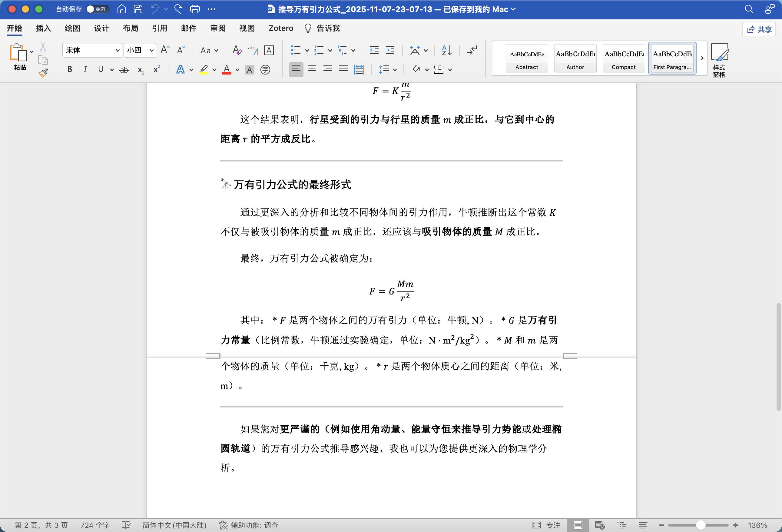Open the 插入 (Insert) ribbon tab

click(x=43, y=28)
